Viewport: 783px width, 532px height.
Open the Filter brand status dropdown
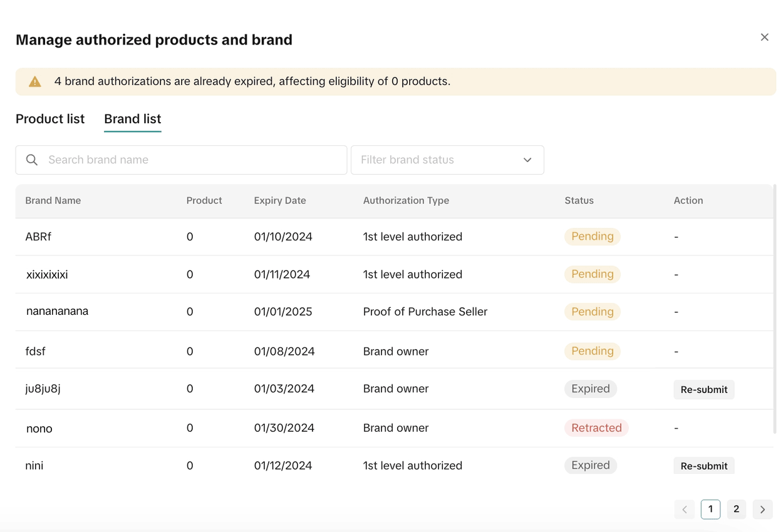438,160
